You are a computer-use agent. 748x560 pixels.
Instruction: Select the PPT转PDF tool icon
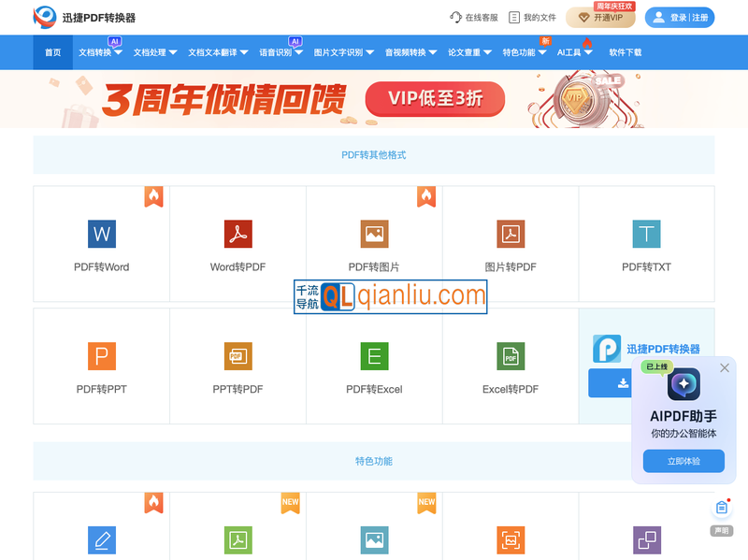(x=237, y=356)
